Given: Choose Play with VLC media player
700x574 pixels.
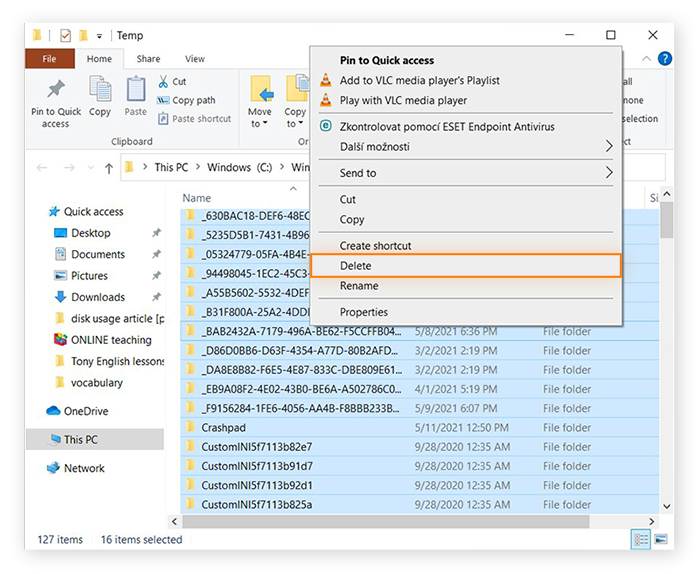Looking at the screenshot, I should (x=466, y=100).
